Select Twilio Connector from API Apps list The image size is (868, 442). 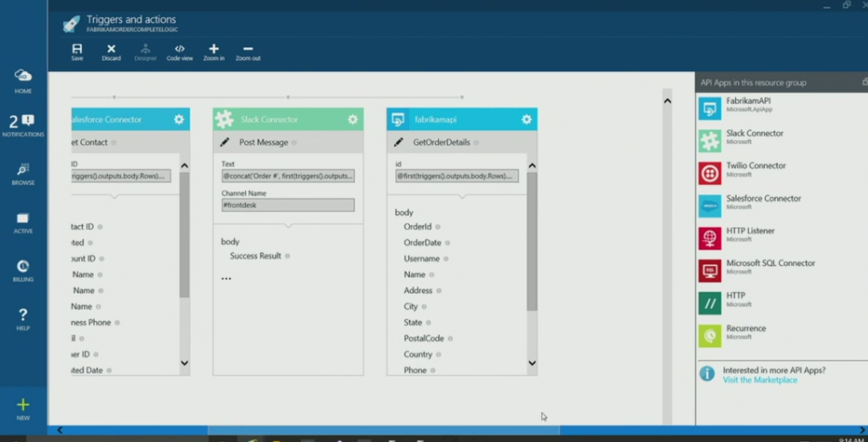pos(754,170)
